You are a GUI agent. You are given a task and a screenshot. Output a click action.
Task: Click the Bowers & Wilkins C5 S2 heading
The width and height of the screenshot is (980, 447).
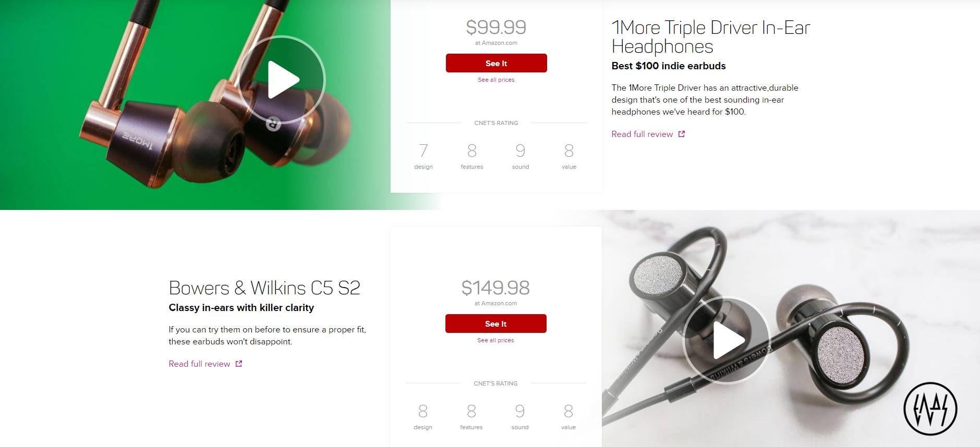[x=264, y=288]
